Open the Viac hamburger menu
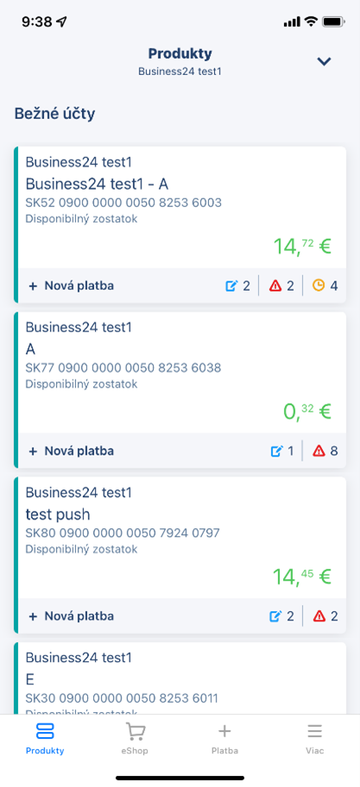The image size is (360, 787). coord(315,731)
